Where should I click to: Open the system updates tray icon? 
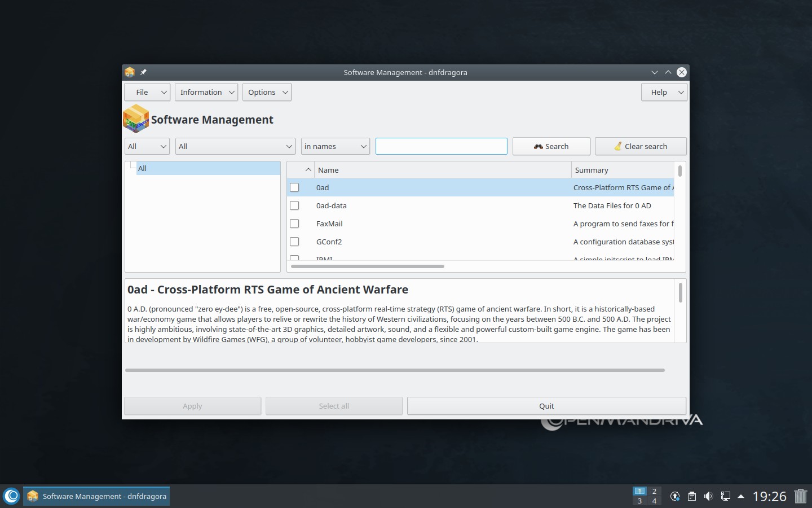[675, 496]
